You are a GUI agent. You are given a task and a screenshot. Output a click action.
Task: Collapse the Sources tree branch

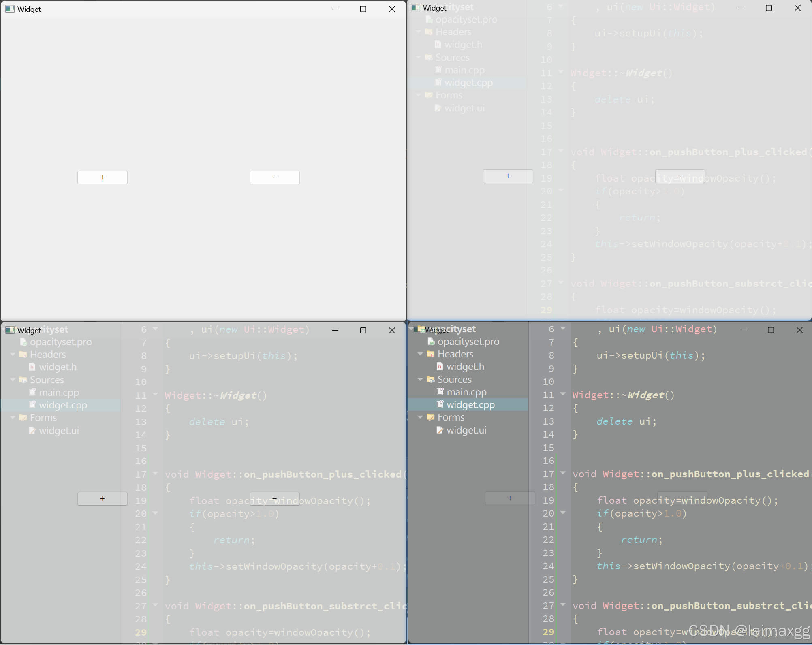click(421, 380)
